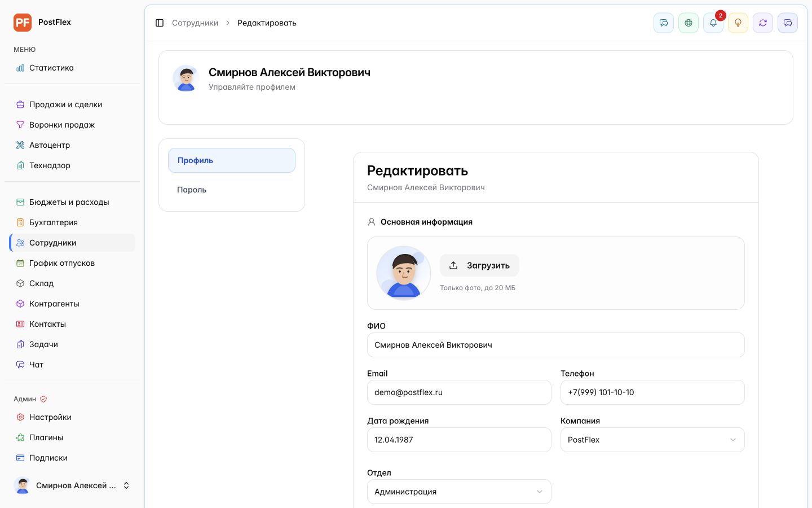The width and height of the screenshot is (812, 508).
Task: Click the large Редактировать card heading
Action: pos(418,170)
